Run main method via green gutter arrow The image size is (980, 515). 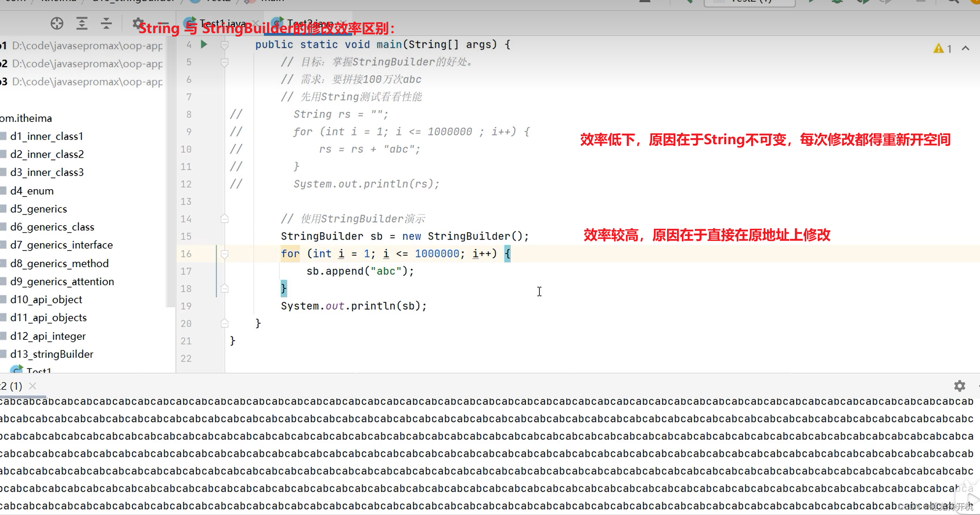[x=204, y=44]
